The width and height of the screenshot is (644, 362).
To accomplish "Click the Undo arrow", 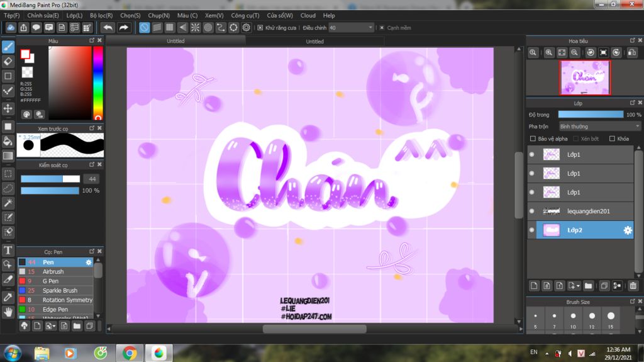I will coord(108,28).
